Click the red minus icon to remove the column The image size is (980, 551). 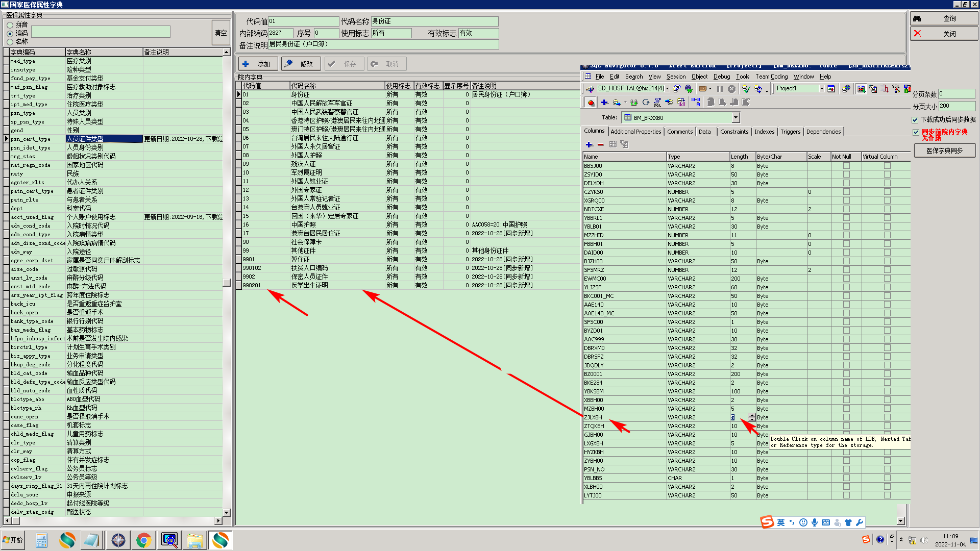pos(601,145)
